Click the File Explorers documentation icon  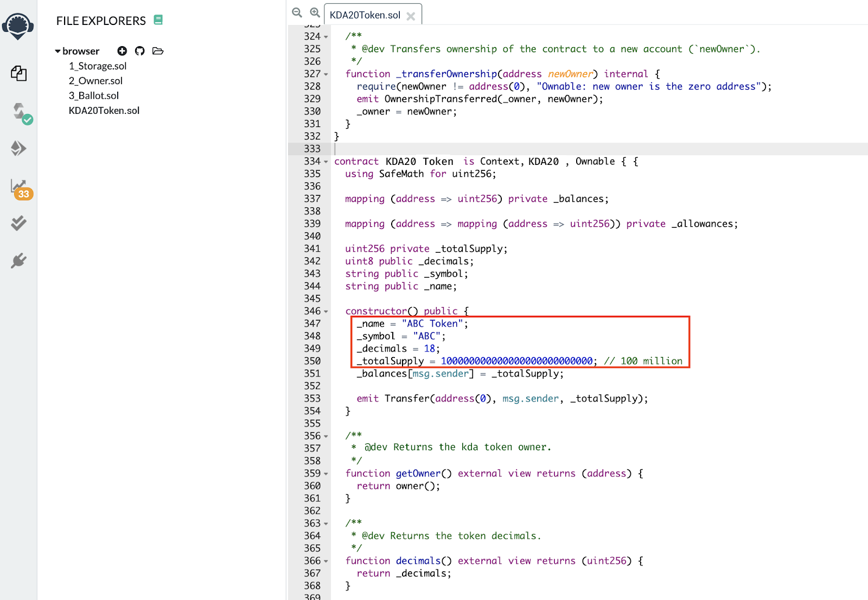(x=158, y=20)
